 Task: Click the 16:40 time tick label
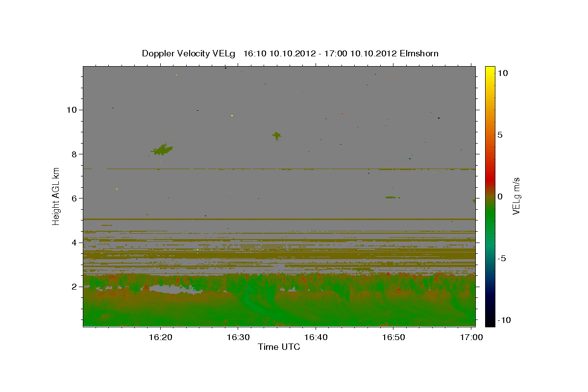(x=316, y=337)
